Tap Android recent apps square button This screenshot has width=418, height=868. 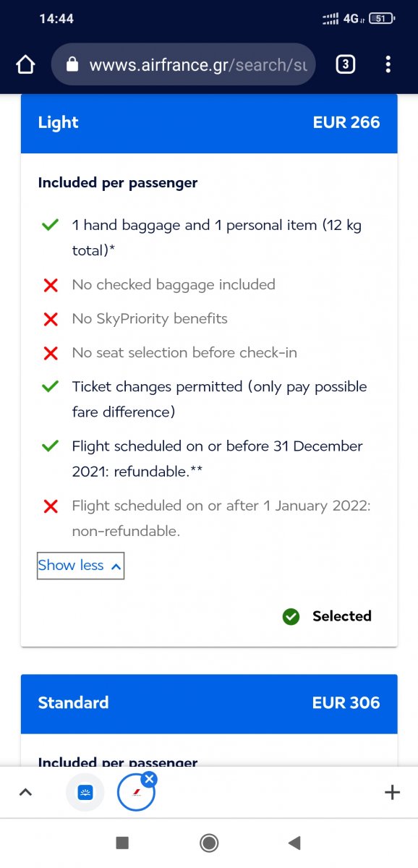tap(122, 843)
